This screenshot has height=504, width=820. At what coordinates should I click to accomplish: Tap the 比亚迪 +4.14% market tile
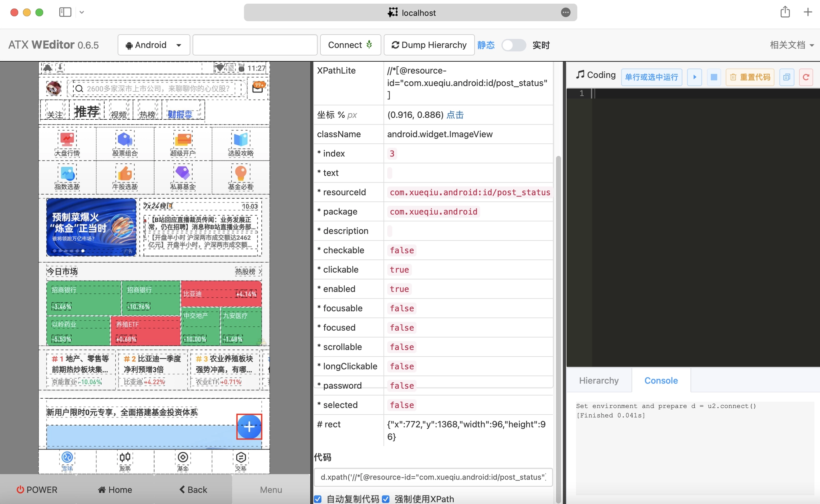tap(221, 294)
